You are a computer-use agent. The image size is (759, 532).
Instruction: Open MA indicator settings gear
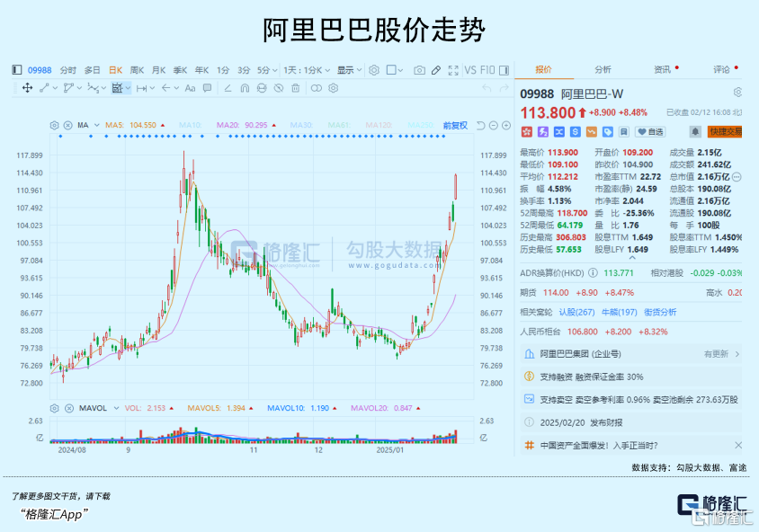[54, 125]
